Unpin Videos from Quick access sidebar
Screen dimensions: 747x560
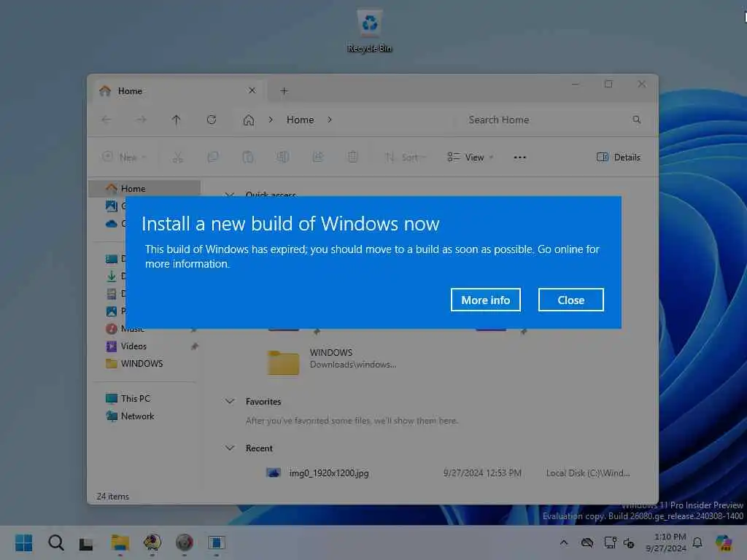point(194,346)
